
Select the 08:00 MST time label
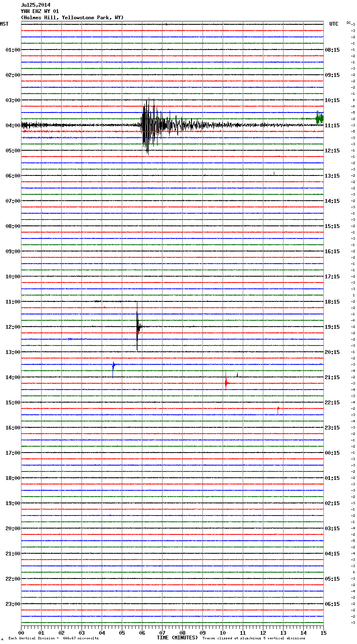tap(13, 226)
